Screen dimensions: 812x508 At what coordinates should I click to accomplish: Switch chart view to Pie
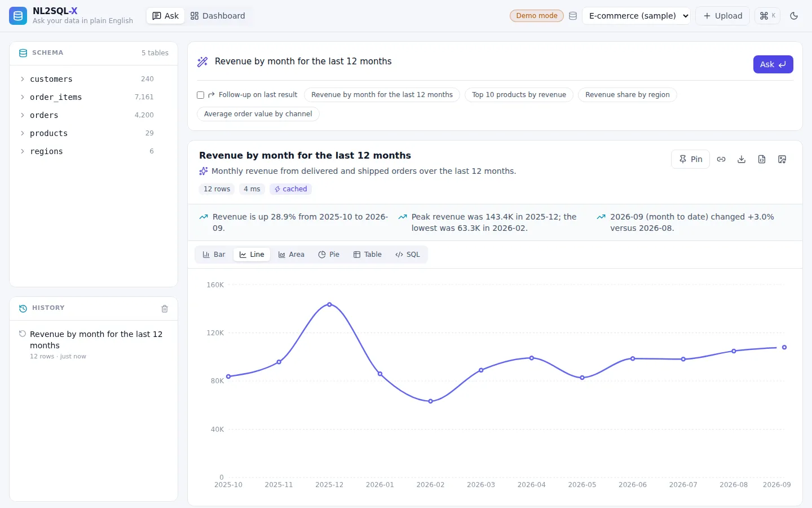[329, 255]
